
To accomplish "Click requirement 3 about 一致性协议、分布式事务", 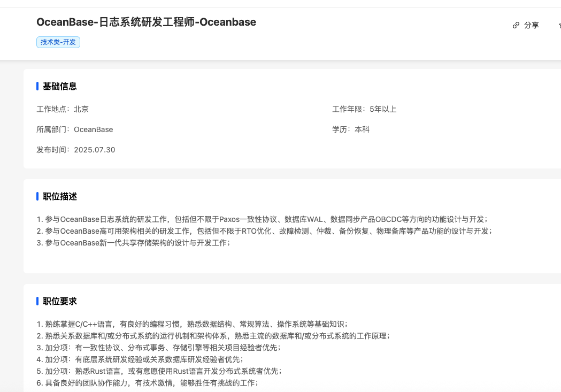I will point(159,348).
